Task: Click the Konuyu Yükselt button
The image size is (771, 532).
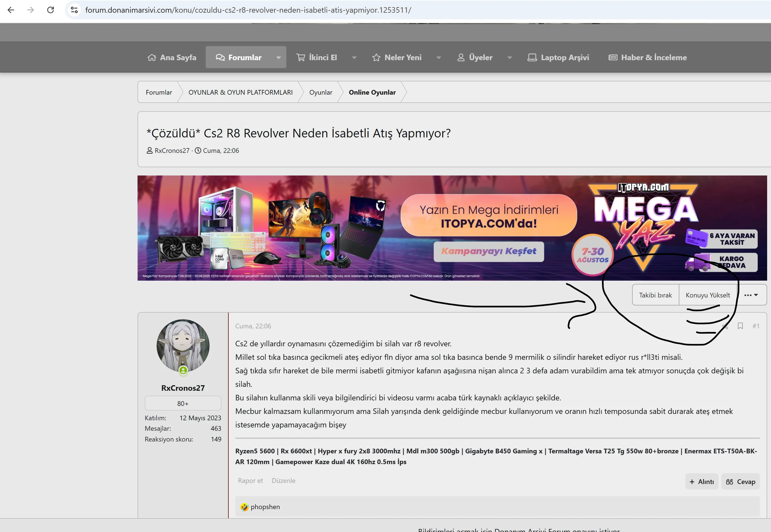Action: [707, 295]
